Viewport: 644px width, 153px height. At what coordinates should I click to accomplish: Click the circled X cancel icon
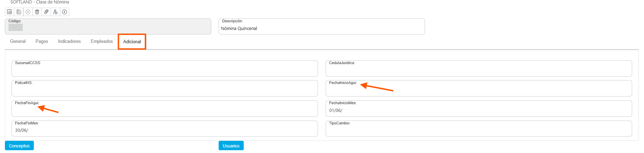pyautogui.click(x=28, y=12)
